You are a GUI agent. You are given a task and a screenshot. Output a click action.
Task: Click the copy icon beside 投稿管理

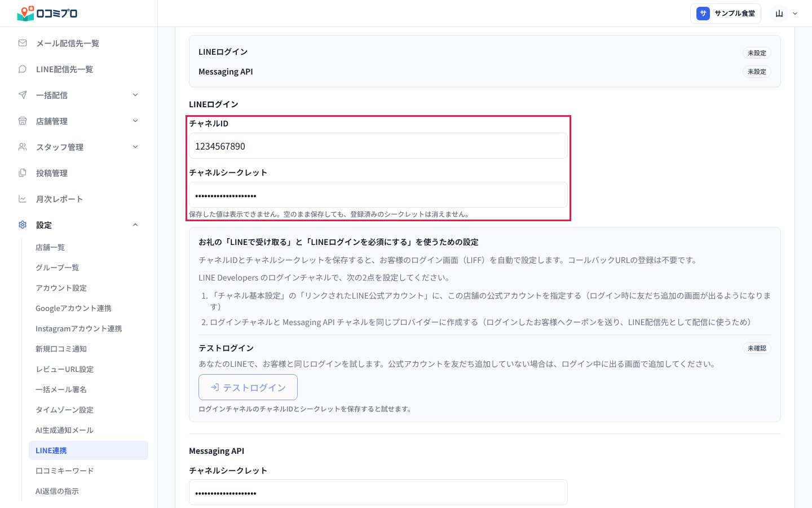(x=23, y=173)
